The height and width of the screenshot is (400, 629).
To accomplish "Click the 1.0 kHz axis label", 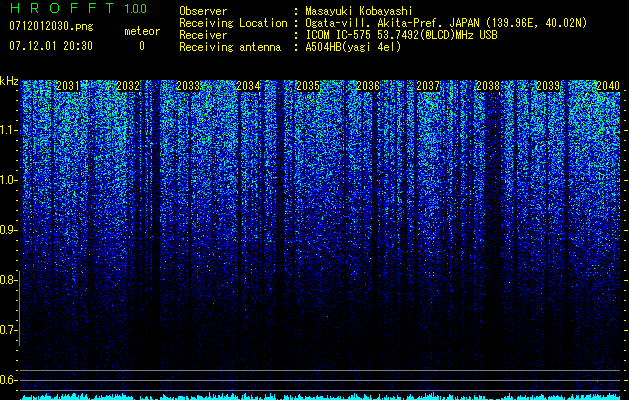I will (8, 180).
